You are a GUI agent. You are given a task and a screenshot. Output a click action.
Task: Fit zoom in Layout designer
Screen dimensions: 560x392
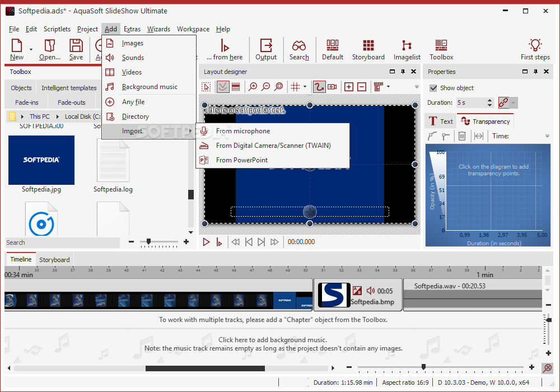point(278,86)
